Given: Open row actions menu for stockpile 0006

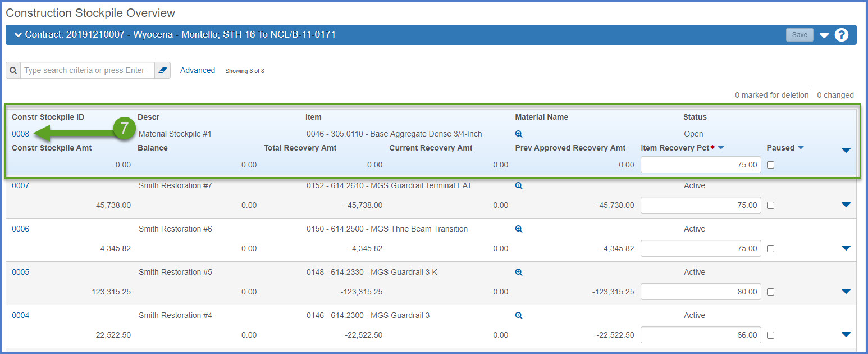Looking at the screenshot, I should [x=846, y=248].
